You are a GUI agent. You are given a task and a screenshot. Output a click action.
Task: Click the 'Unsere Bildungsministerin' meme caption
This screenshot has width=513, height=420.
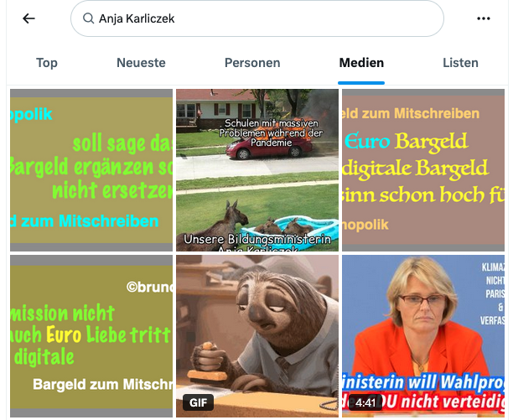click(x=257, y=243)
